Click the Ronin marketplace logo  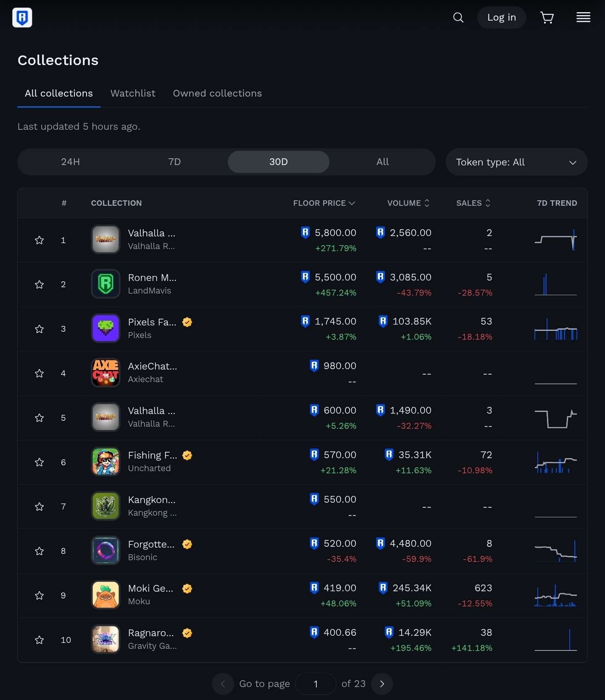click(22, 18)
